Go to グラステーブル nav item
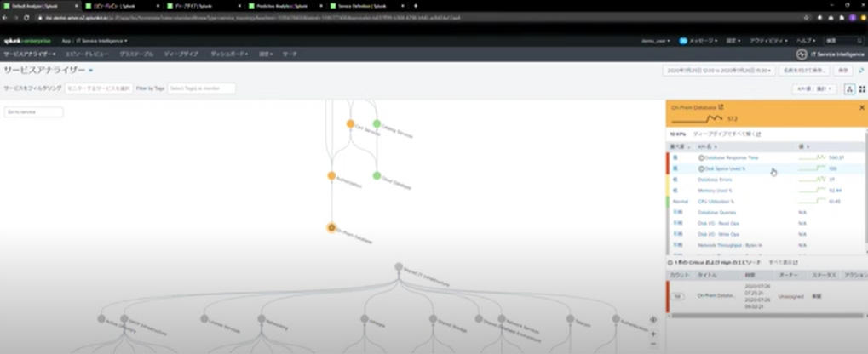Image resolution: width=868 pixels, height=354 pixels. 137,54
